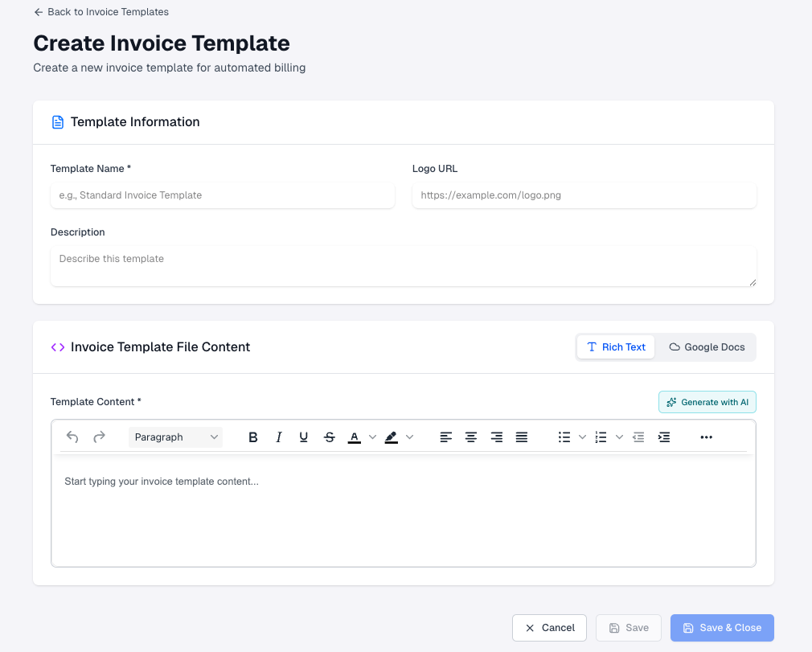Screen dimensions: 812x652
Task: Click the 'Template Name *' label
Action: tap(91, 169)
